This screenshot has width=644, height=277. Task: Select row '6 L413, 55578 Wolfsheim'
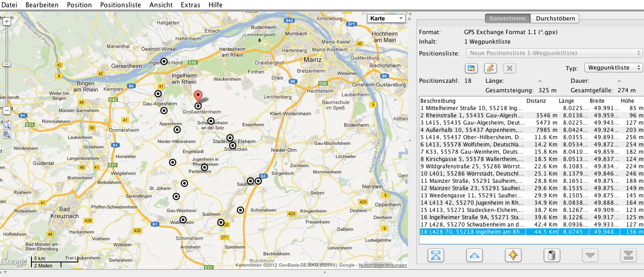pyautogui.click(x=532, y=145)
